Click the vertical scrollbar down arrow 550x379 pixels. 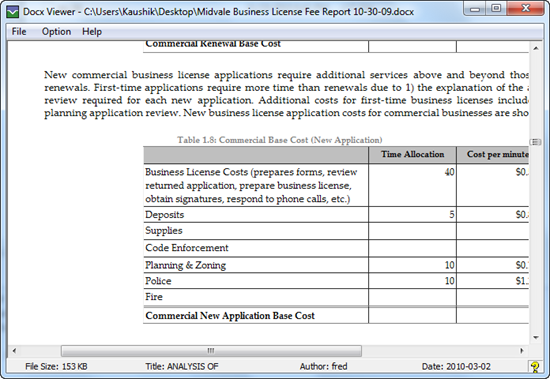(536, 338)
